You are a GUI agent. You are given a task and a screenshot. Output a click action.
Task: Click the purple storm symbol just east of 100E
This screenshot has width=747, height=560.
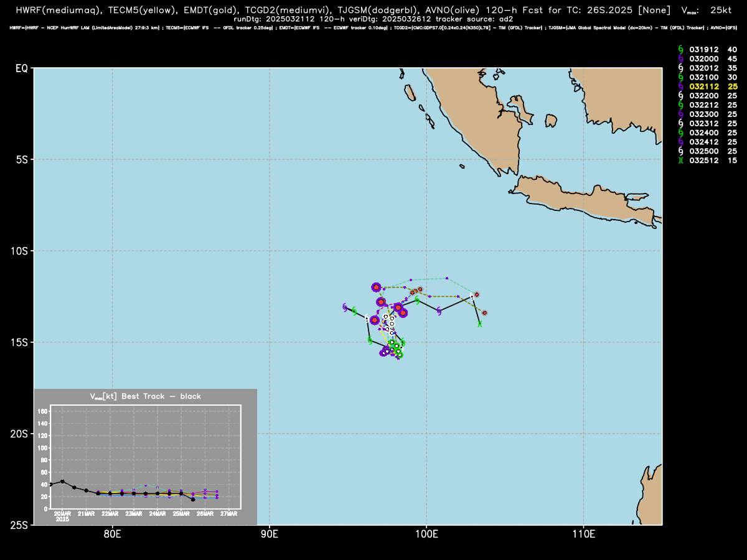(439, 310)
